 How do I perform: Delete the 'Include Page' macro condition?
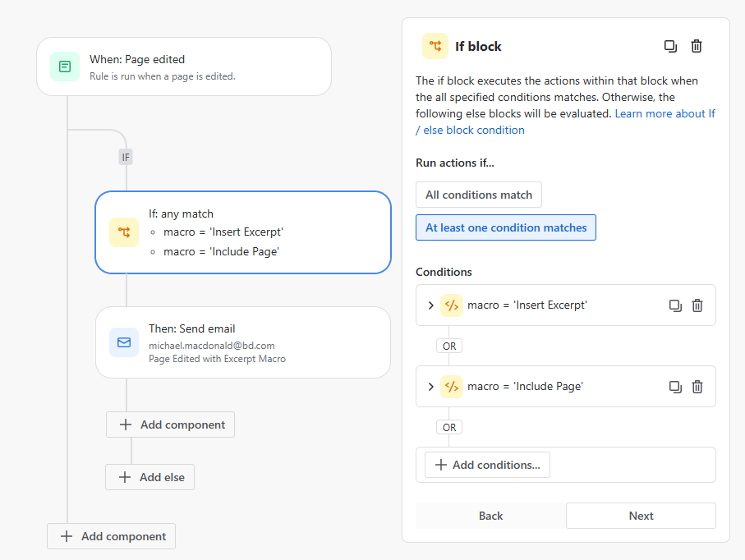(697, 387)
